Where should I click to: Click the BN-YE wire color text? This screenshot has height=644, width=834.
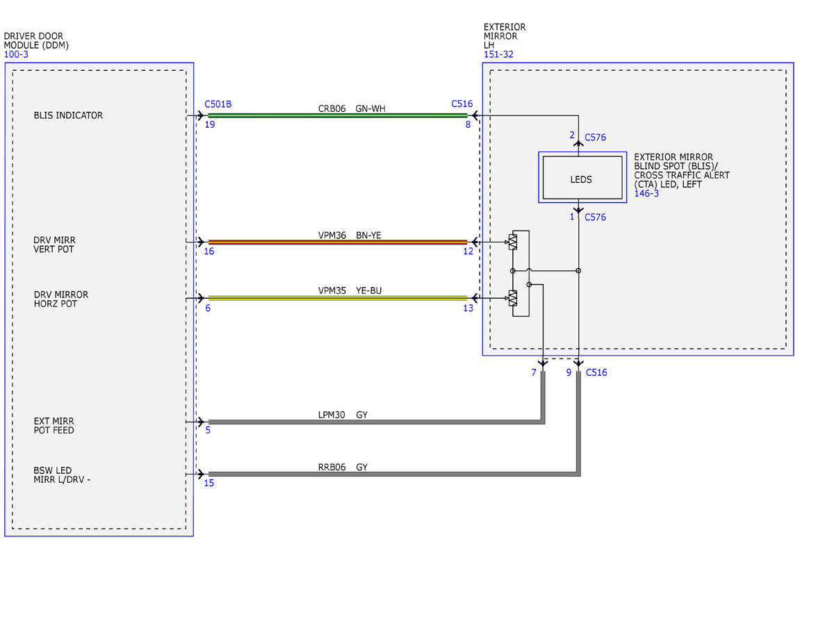(x=368, y=236)
